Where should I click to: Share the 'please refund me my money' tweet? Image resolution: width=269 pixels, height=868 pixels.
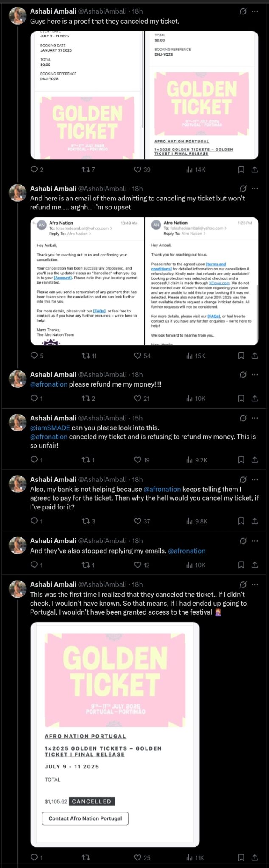255,398
